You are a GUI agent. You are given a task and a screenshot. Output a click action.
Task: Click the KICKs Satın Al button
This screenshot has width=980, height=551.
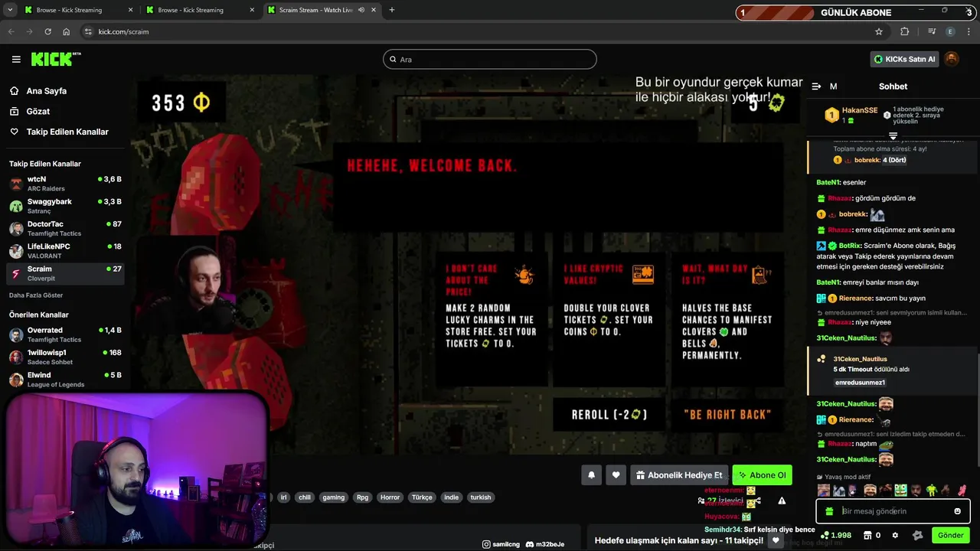click(x=904, y=59)
